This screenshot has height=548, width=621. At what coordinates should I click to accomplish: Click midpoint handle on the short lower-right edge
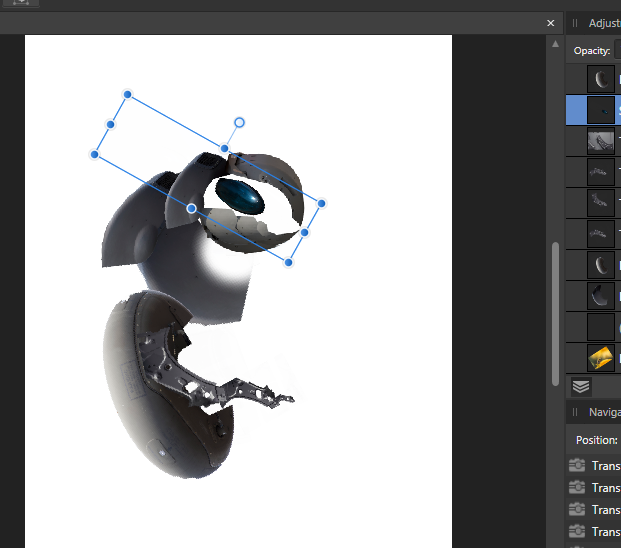click(305, 233)
